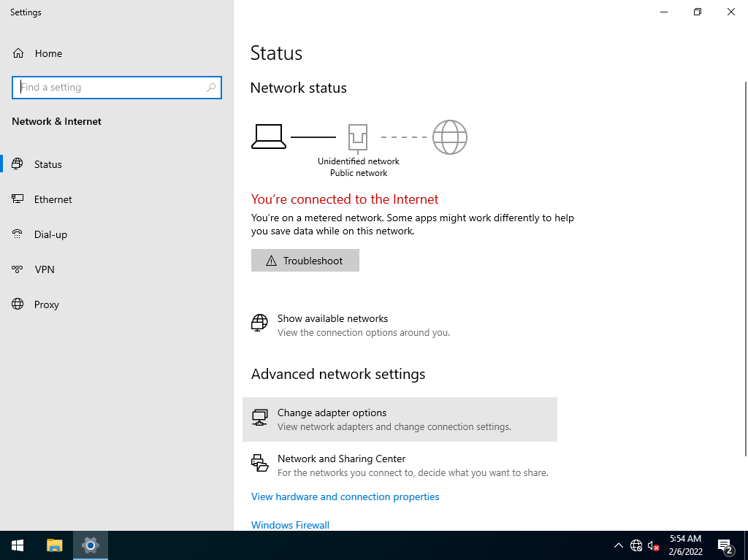Close the Settings window
The height and width of the screenshot is (560, 748).
coord(730,12)
